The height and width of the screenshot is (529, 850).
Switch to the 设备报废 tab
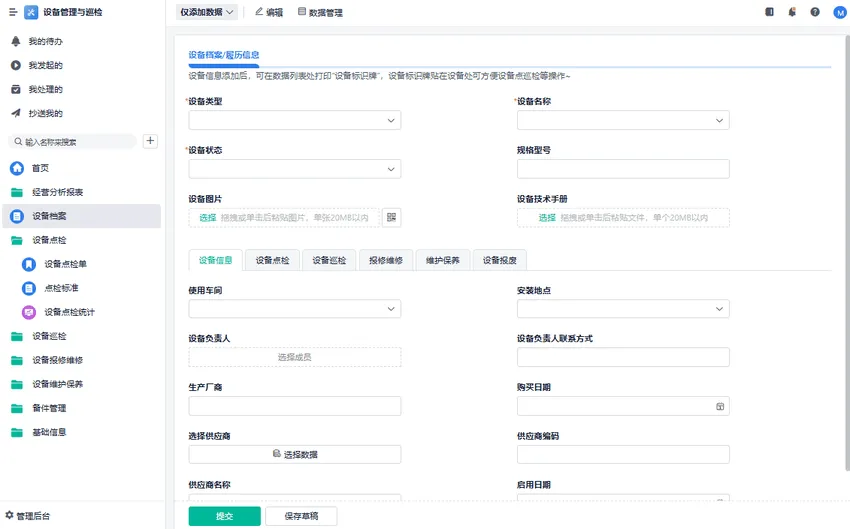tap(500, 260)
